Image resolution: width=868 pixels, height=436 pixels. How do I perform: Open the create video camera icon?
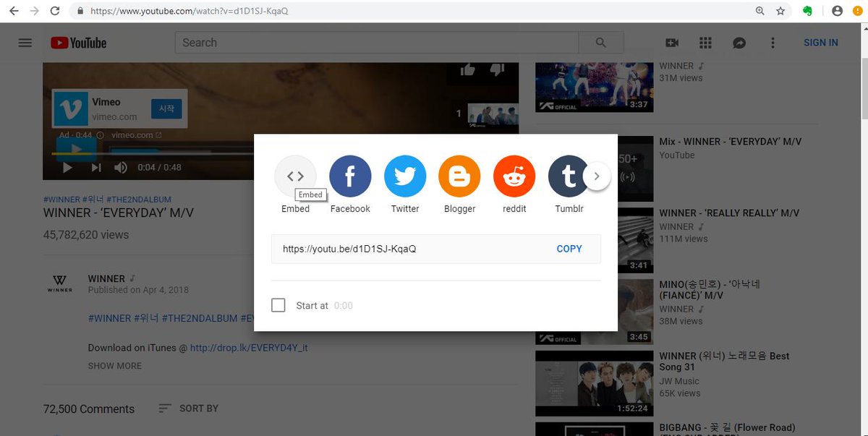point(672,43)
